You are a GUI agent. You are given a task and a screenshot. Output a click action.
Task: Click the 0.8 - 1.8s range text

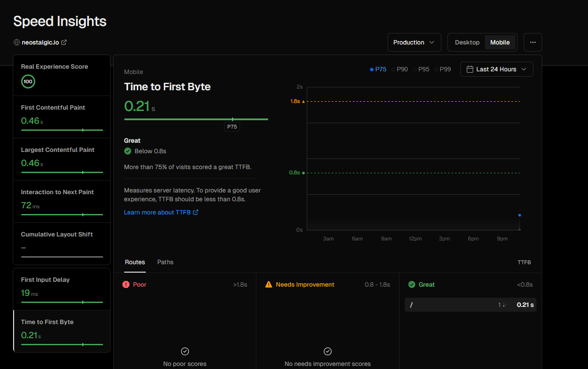coord(377,284)
